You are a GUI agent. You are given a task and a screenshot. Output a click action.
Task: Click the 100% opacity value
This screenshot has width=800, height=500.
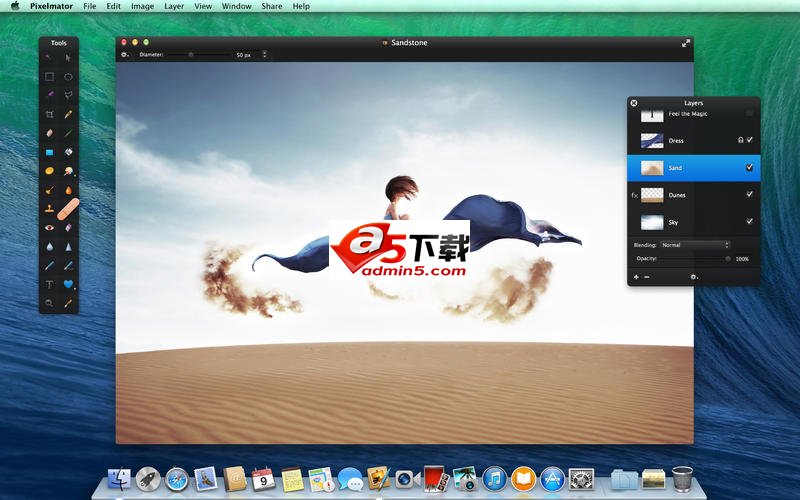coord(742,259)
